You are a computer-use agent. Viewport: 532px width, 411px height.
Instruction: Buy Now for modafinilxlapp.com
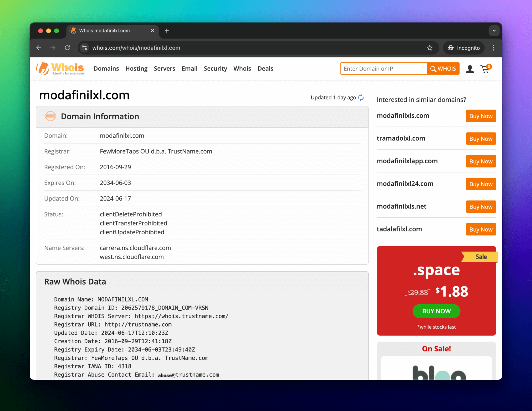pos(481,161)
